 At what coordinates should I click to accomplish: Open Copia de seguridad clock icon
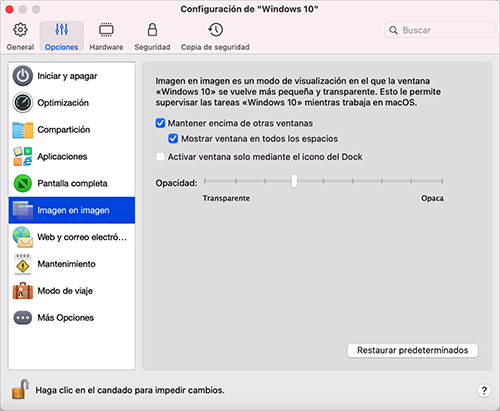coord(215,30)
